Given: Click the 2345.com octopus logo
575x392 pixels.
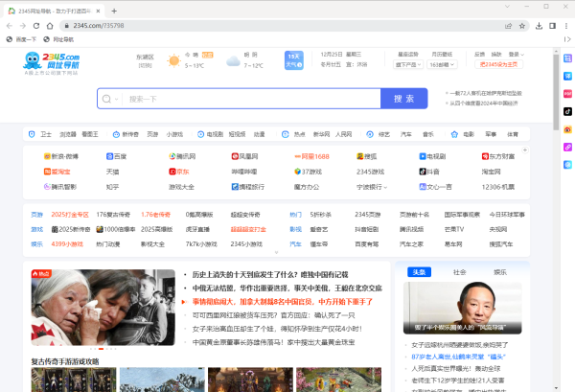Looking at the screenshot, I should click(52, 61).
